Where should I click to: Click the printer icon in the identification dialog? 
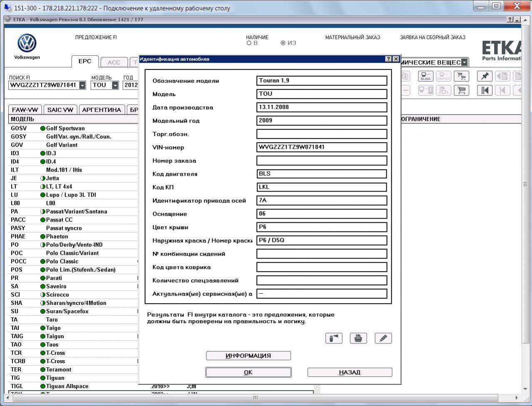point(358,338)
